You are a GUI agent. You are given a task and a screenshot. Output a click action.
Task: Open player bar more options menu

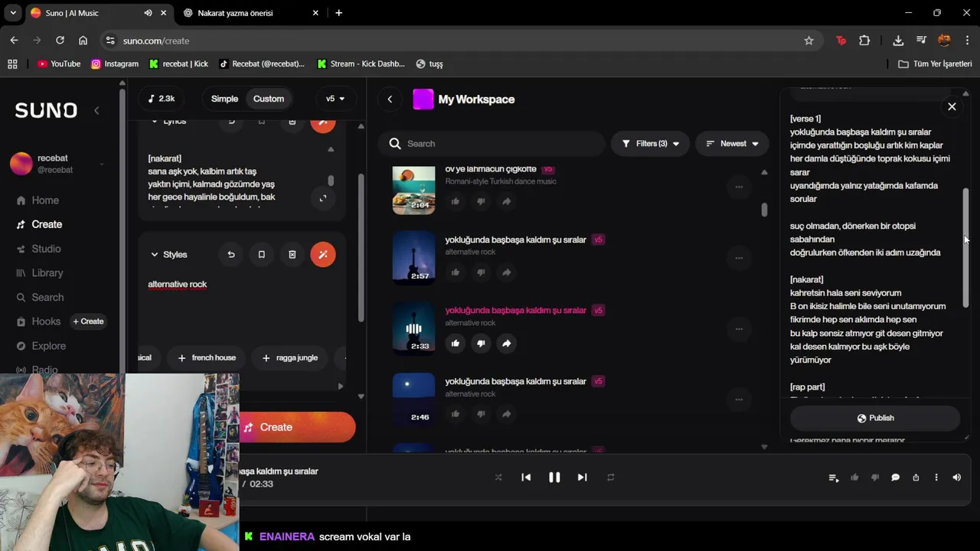(x=936, y=478)
